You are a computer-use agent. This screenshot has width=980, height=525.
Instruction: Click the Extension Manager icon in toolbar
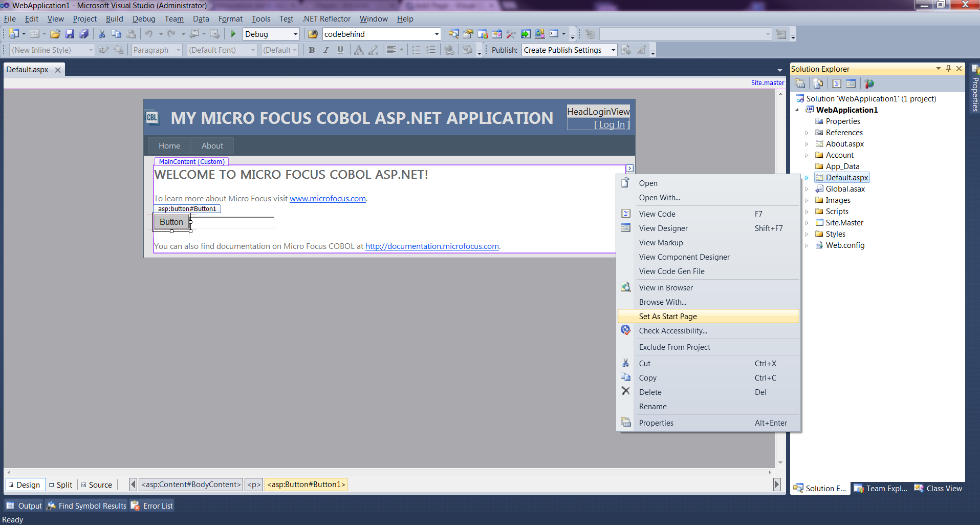coord(539,34)
